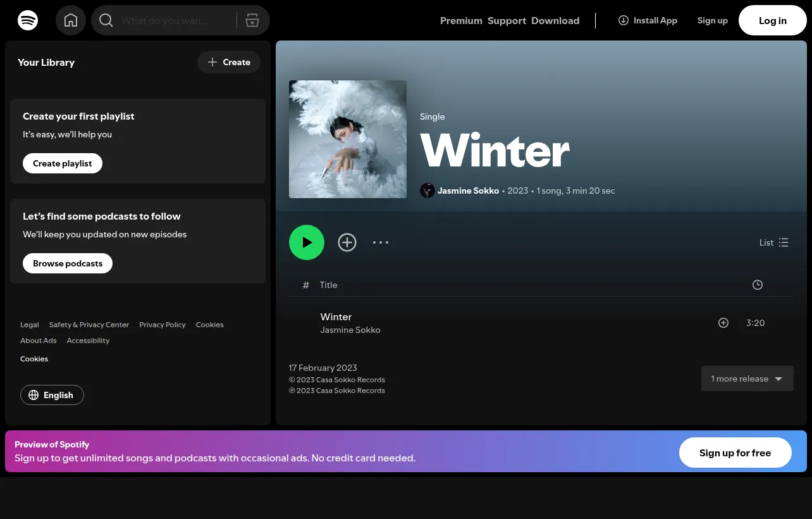
Task: Open the Support link
Action: click(x=507, y=21)
